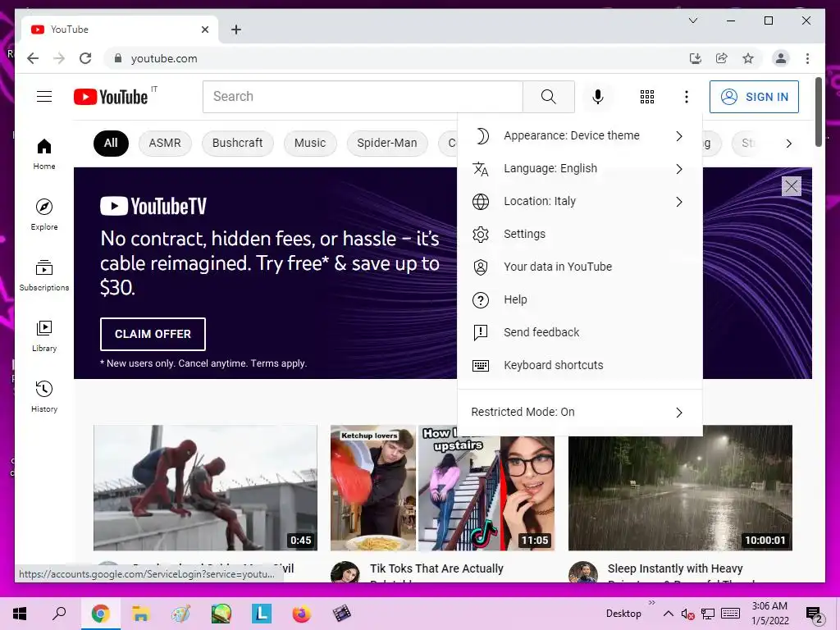Go back in Chrome
Viewport: 840px width, 630px height.
33,58
